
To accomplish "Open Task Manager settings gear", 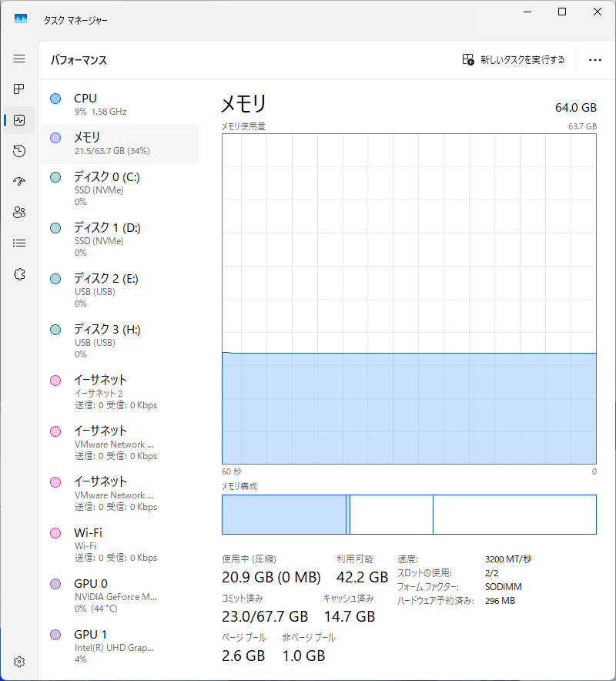I will click(x=19, y=662).
